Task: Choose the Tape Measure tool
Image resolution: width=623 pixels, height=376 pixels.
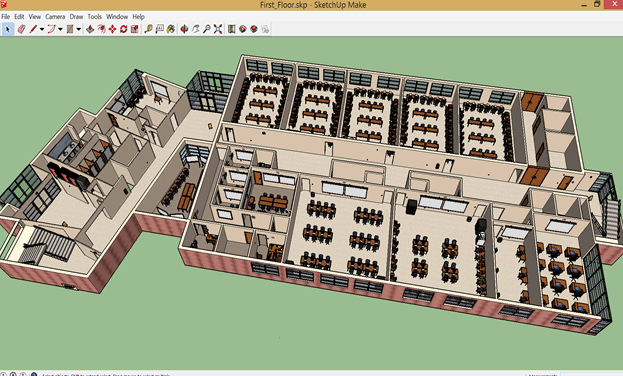Action: click(148, 29)
